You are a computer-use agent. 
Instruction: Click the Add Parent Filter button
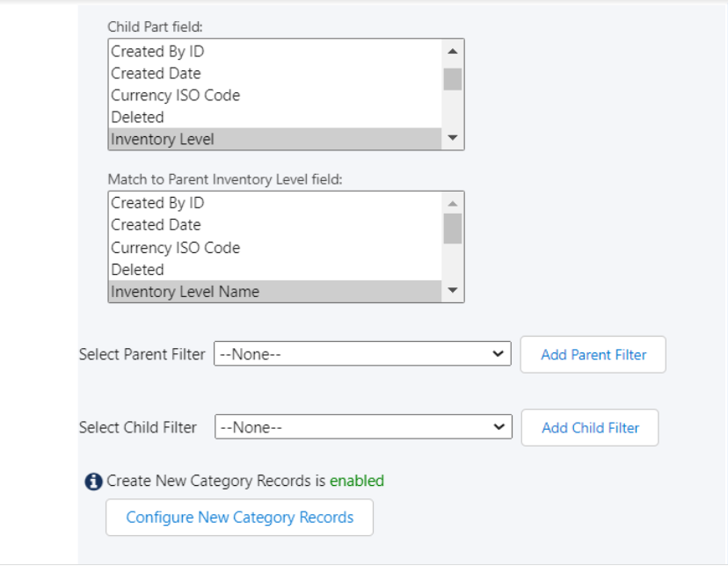tap(593, 354)
